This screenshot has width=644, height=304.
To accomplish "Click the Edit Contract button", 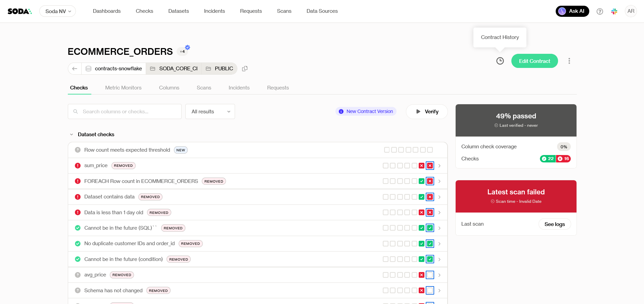I will (534, 61).
